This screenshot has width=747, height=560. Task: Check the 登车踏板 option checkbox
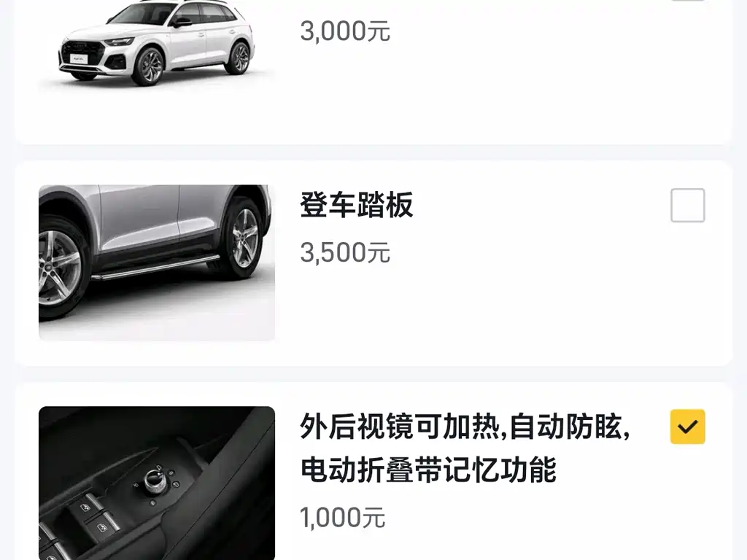(x=687, y=205)
